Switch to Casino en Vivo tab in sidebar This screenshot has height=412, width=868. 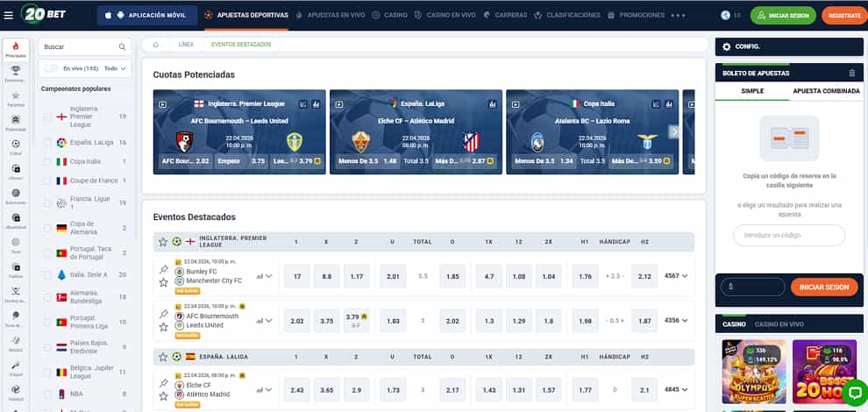779,324
